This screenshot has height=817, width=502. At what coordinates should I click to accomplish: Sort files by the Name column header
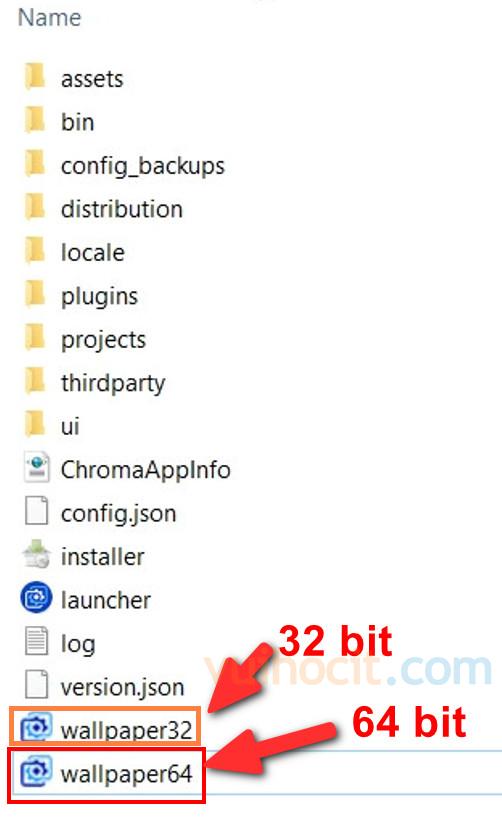pos(50,18)
